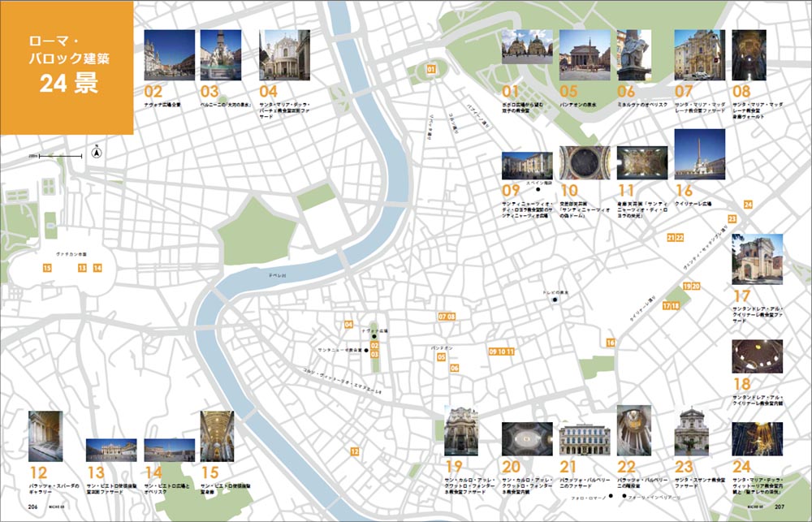The image size is (812, 522).
Task: Click map marker 04 near Piazza Navona
Action: click(x=348, y=325)
